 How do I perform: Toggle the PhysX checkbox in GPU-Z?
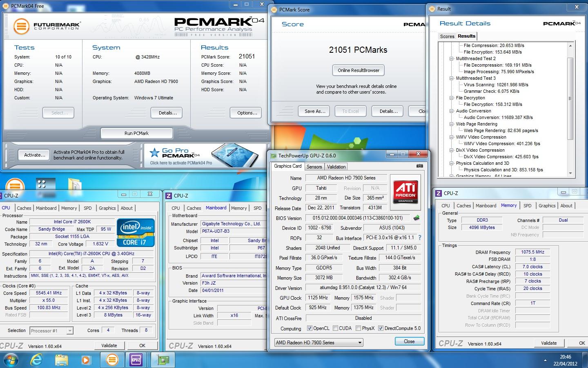(358, 328)
